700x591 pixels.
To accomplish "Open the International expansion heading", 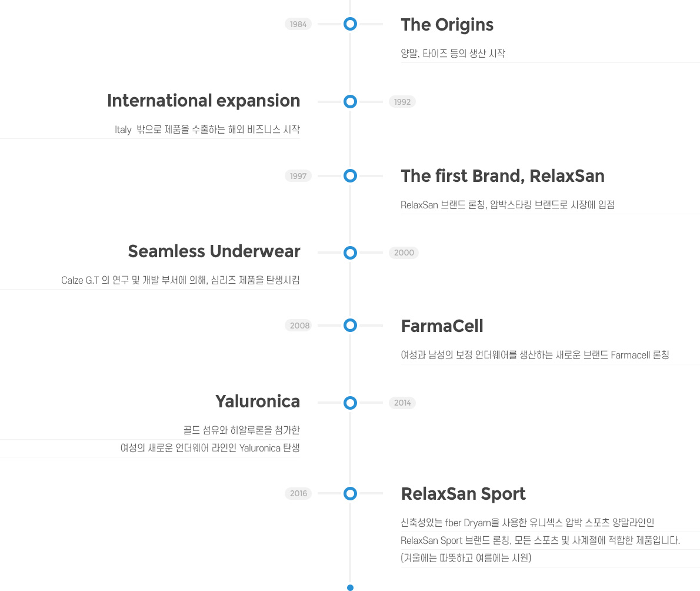I will [x=204, y=101].
